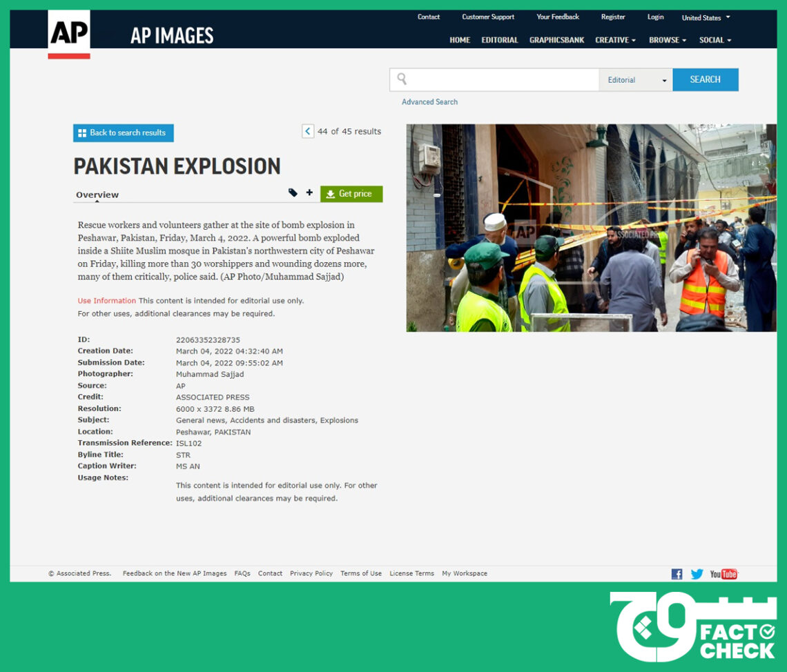
Task: Click credit value ASSOCIATED PRESS
Action: point(213,397)
